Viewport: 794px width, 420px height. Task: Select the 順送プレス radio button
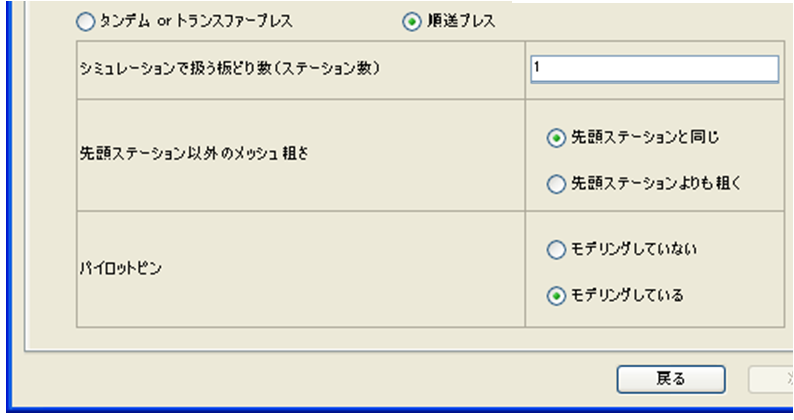412,22
